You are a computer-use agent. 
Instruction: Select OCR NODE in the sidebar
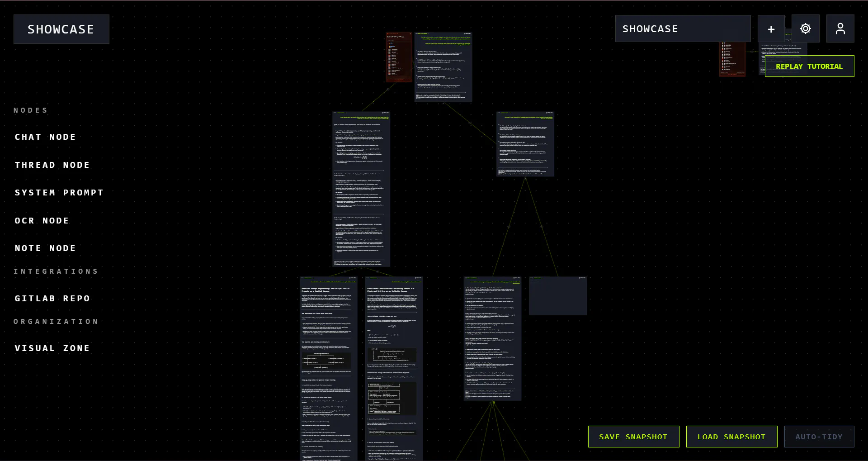coord(42,221)
